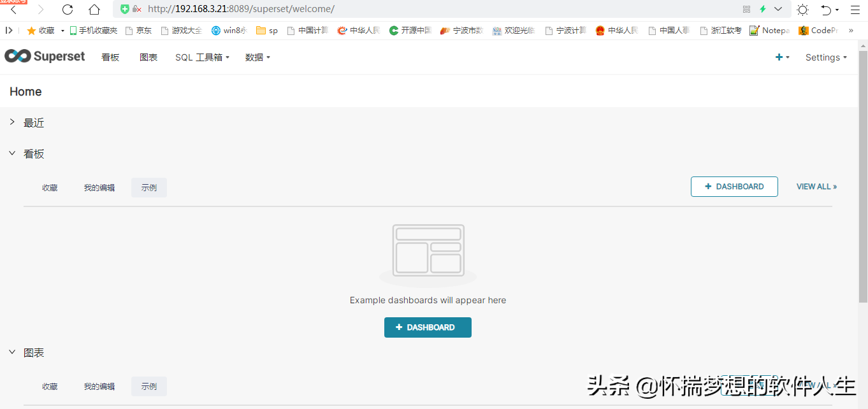This screenshot has width=868, height=409.
Task: Go back using the browser back arrow
Action: [x=13, y=10]
